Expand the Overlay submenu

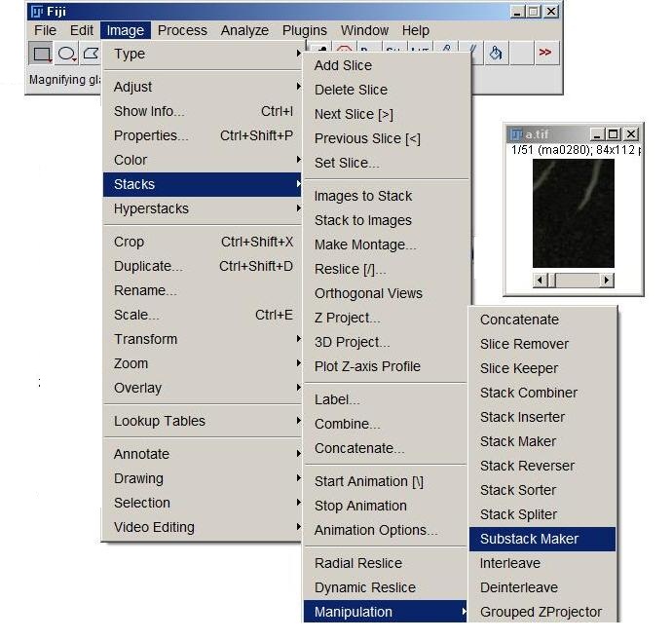(203, 388)
